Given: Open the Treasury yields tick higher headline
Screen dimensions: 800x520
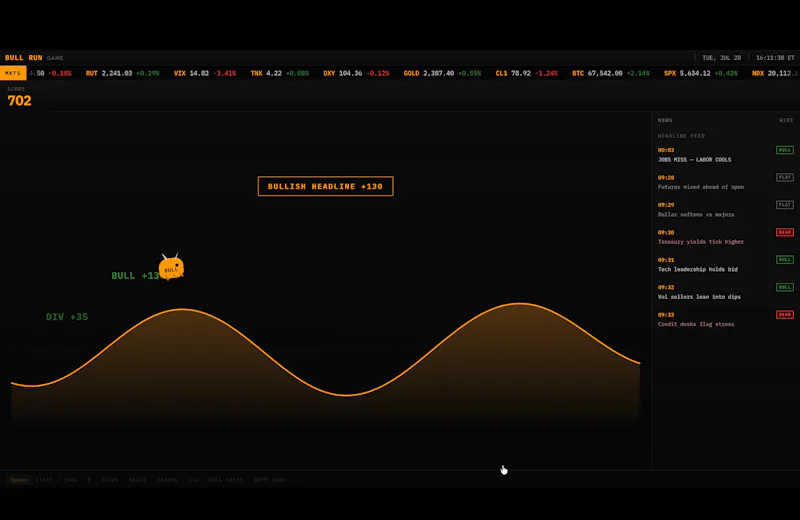Looking at the screenshot, I should (701, 242).
